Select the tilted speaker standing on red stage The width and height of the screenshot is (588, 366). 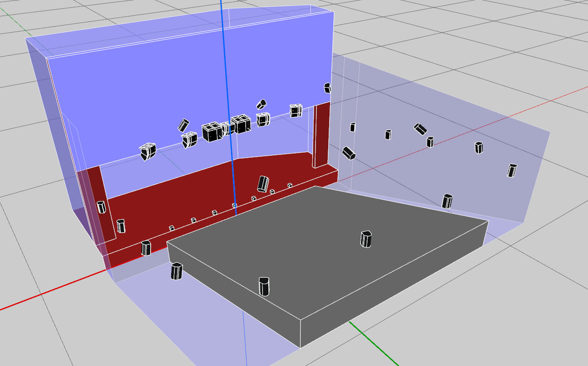[x=263, y=184]
